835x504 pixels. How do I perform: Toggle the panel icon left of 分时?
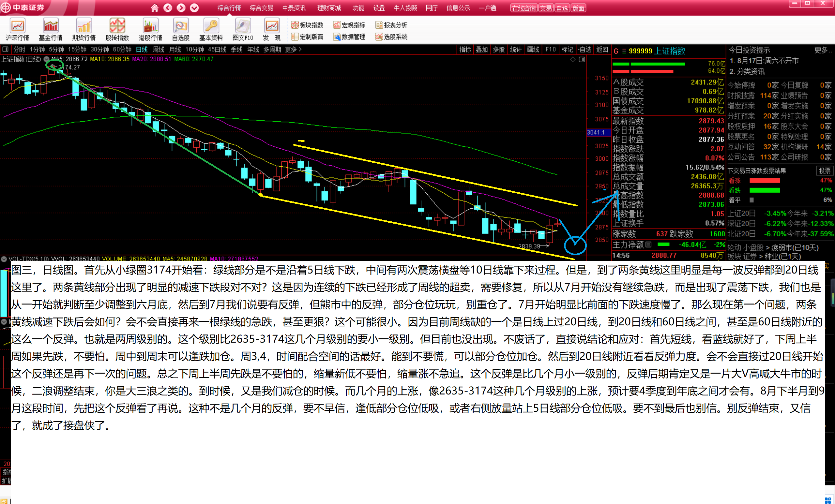point(6,50)
